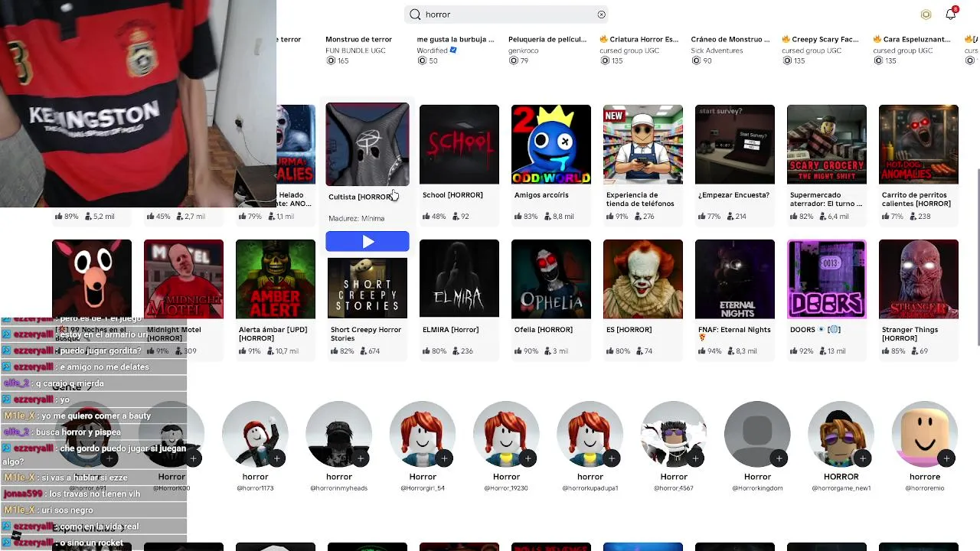
Task: Open the Peluquería de película item
Action: coord(547,39)
